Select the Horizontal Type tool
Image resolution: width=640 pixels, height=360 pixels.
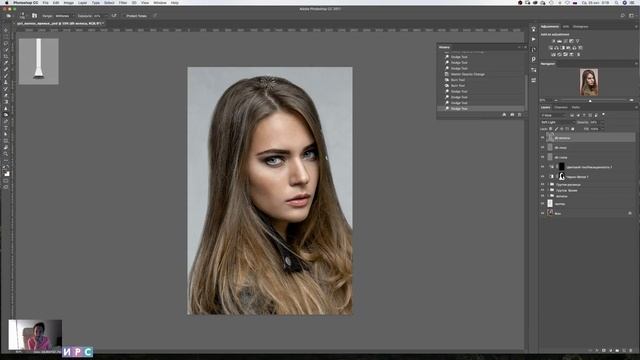(x=6, y=128)
